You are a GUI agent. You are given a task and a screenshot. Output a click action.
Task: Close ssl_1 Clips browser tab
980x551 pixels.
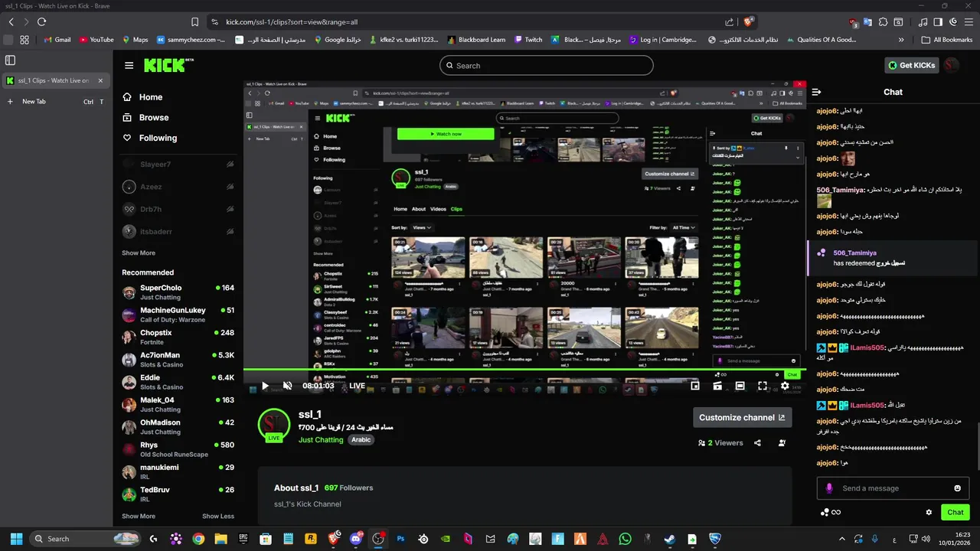(x=100, y=80)
